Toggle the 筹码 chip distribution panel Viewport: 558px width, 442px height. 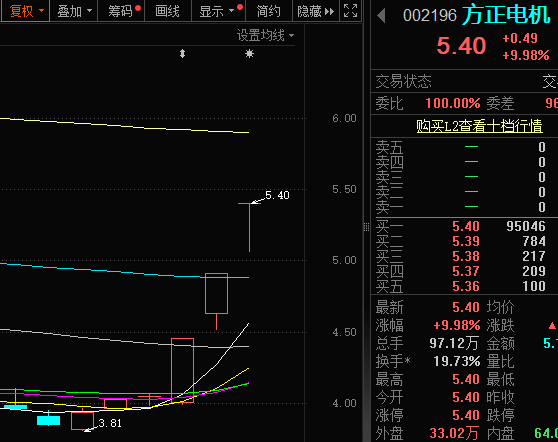[x=121, y=11]
